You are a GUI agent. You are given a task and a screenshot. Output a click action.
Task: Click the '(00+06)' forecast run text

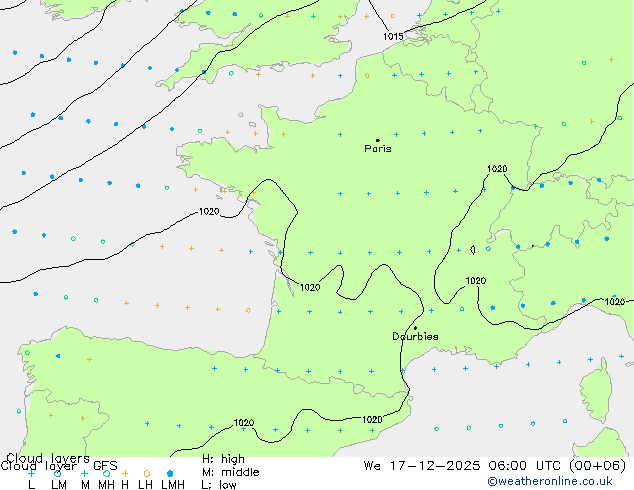coord(598,466)
